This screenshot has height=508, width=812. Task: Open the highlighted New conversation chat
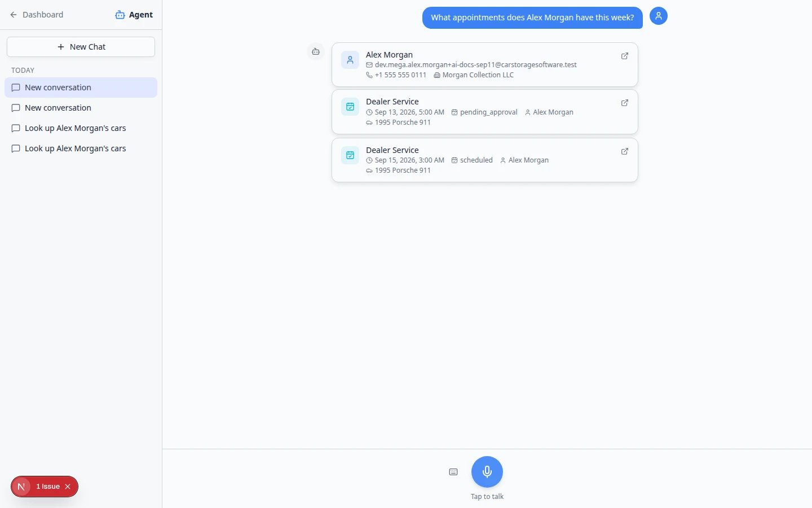click(81, 87)
